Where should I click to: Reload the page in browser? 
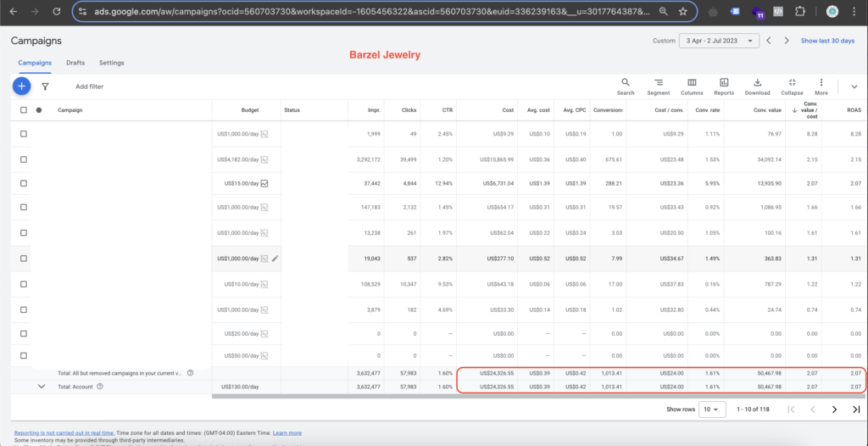[56, 11]
